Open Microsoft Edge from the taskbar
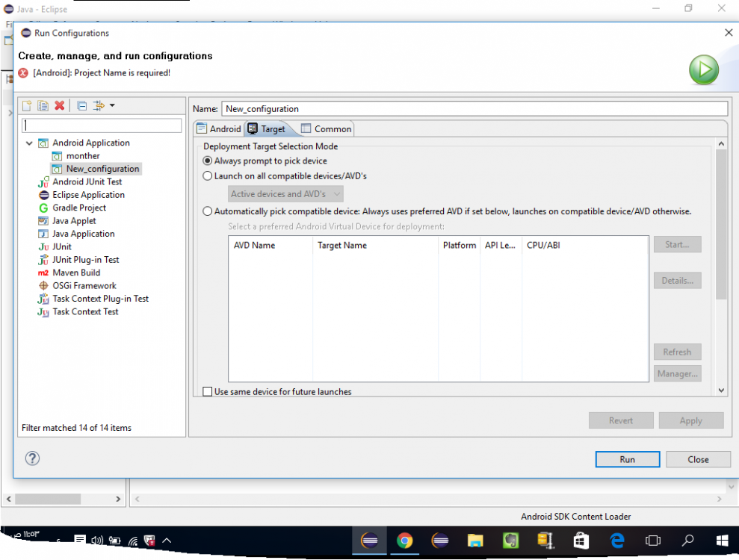 617,541
